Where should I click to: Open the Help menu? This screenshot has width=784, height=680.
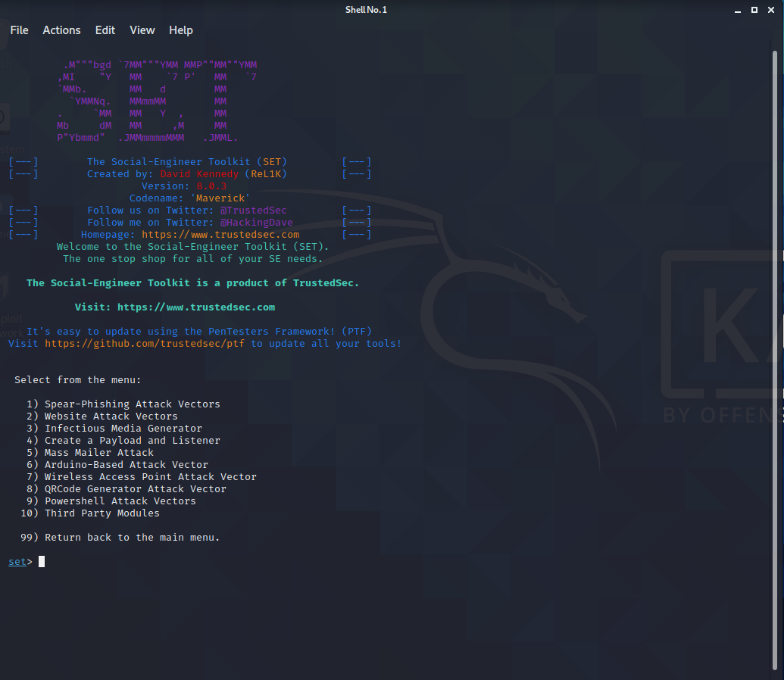click(x=180, y=30)
